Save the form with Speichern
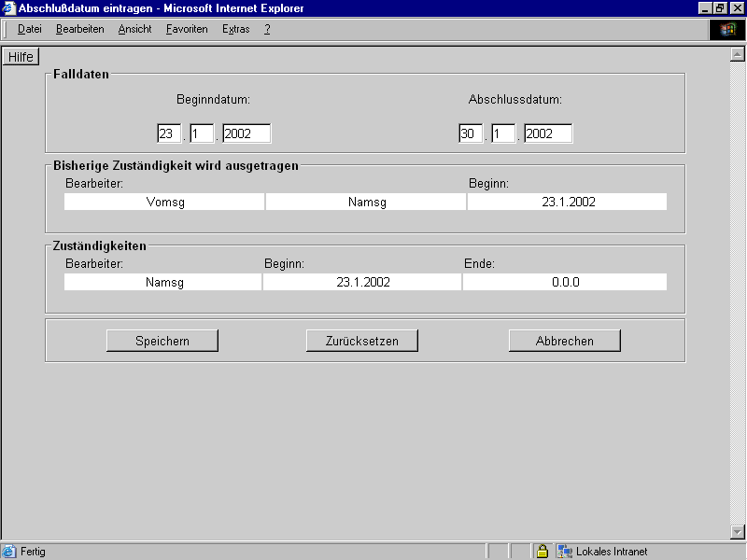Screen dimensions: 747x560 point(162,341)
